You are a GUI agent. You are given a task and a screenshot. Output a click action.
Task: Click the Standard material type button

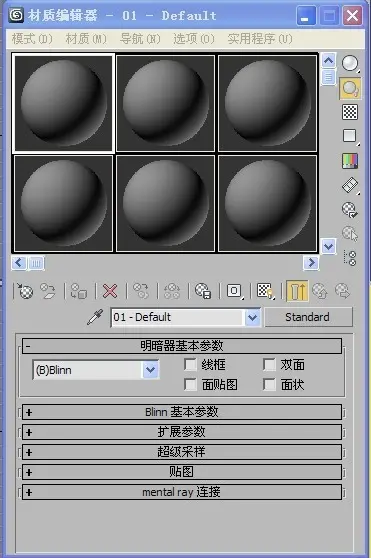pyautogui.click(x=308, y=317)
